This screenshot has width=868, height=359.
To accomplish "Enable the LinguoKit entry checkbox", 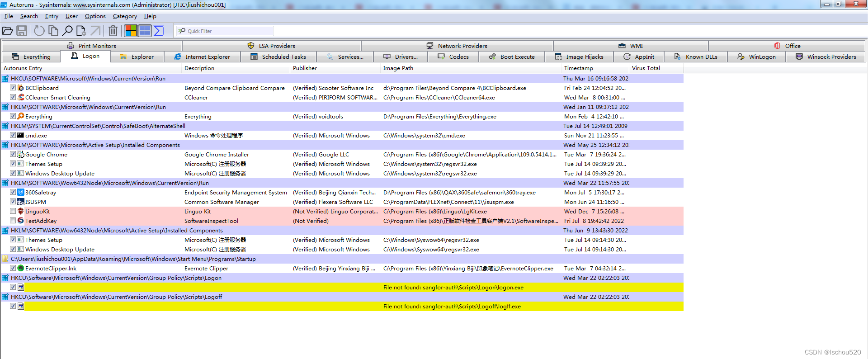I will (x=13, y=211).
